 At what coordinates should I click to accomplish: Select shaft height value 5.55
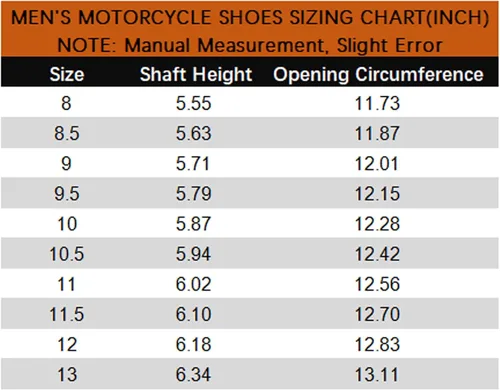(x=193, y=103)
